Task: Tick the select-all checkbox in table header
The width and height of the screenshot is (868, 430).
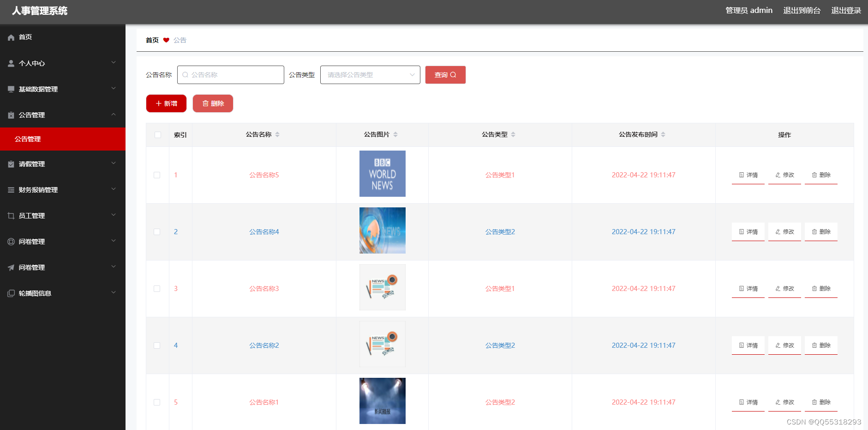Action: tap(158, 135)
